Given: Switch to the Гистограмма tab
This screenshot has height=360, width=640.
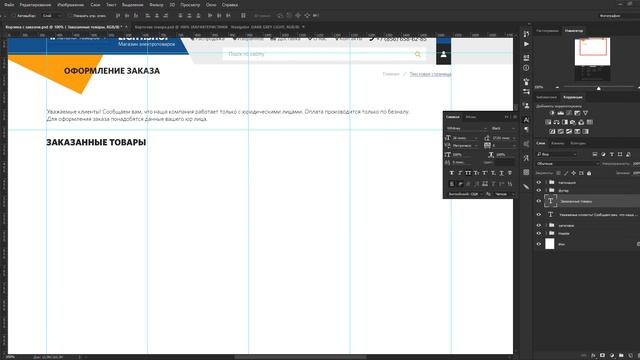Looking at the screenshot, I should tap(547, 31).
